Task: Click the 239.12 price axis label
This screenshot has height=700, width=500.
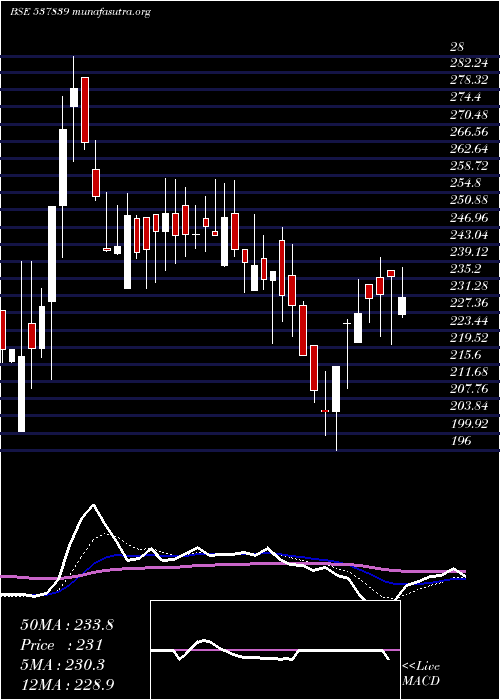Action: point(467,252)
